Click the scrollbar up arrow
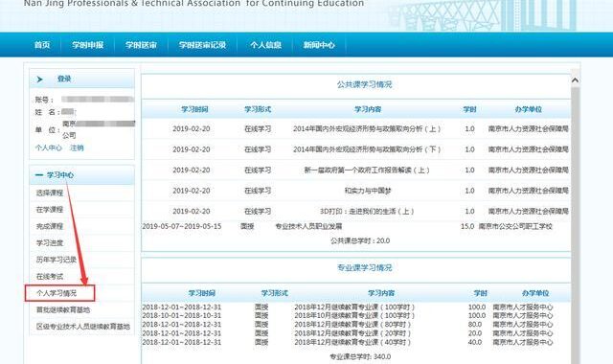Image resolution: width=613 pixels, height=364 pixels. pos(575,80)
